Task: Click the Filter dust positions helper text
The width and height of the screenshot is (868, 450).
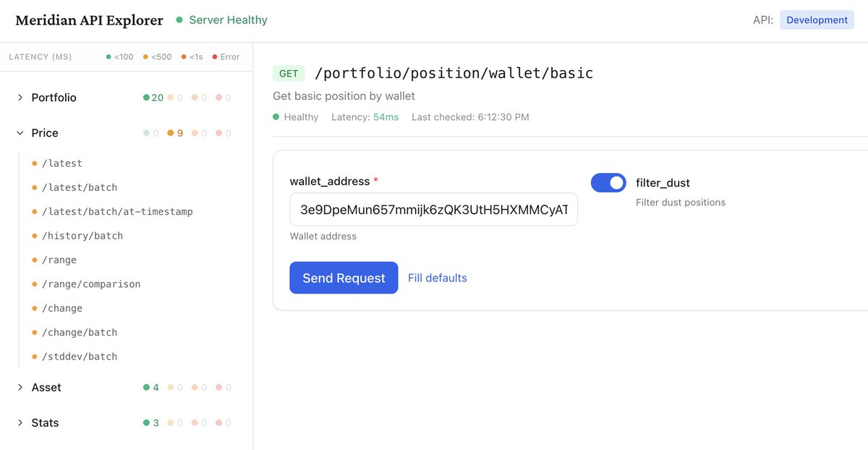Action: tap(681, 203)
